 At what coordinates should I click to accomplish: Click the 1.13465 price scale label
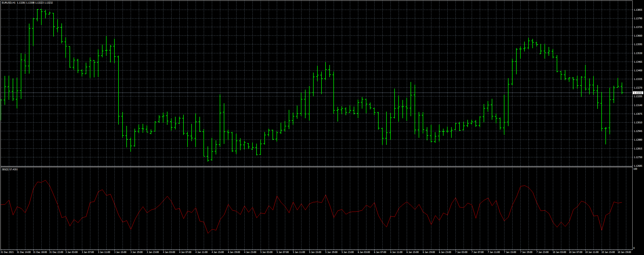(638, 62)
